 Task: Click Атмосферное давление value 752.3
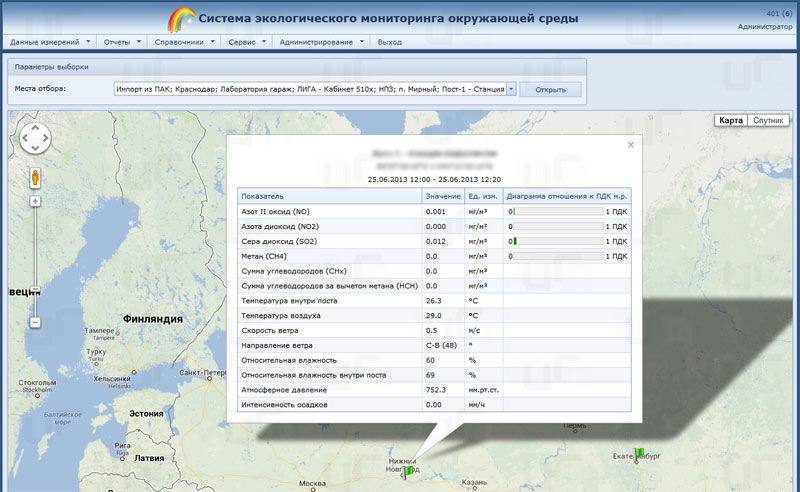pos(436,389)
